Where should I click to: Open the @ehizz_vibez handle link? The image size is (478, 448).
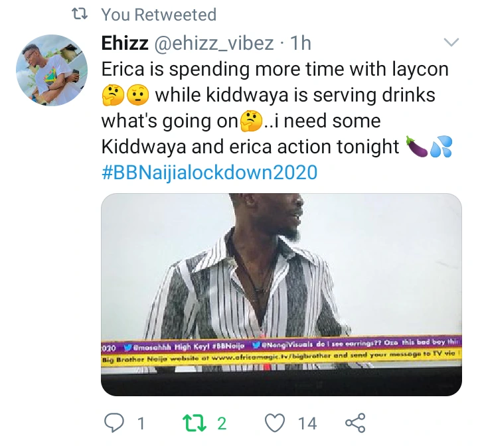pos(215,44)
